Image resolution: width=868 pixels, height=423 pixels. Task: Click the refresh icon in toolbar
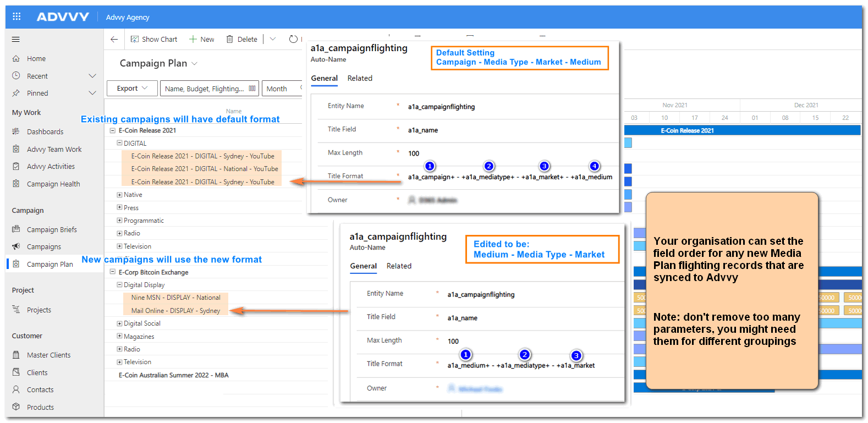[x=293, y=39]
